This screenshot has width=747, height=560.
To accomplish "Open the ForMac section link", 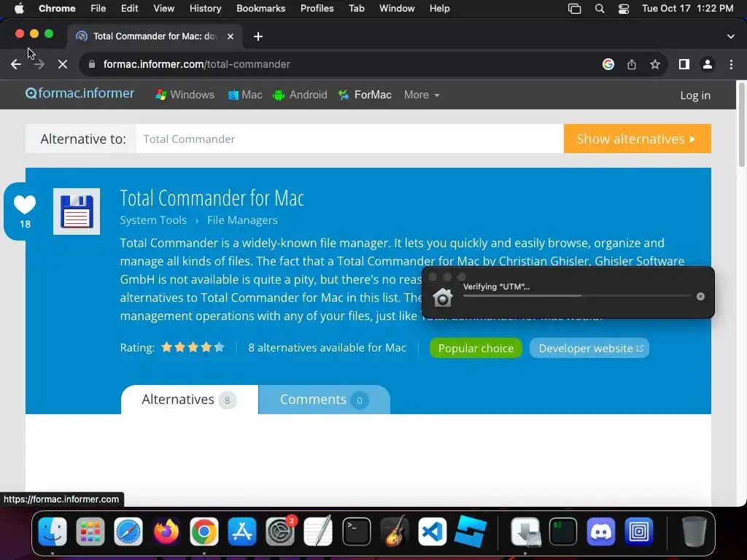I will [x=365, y=95].
